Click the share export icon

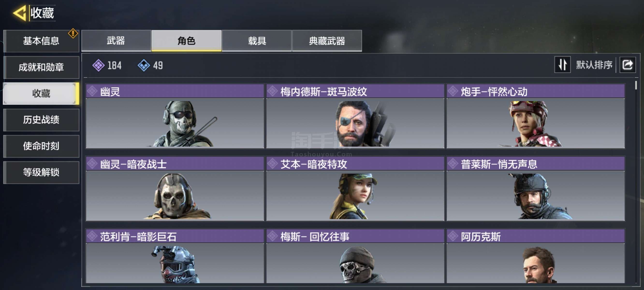tap(627, 65)
